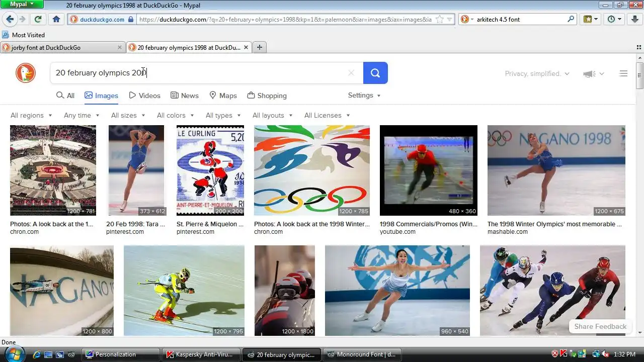This screenshot has height=362, width=644.
Task: Click the megaphone icon in page header
Action: [x=589, y=74]
